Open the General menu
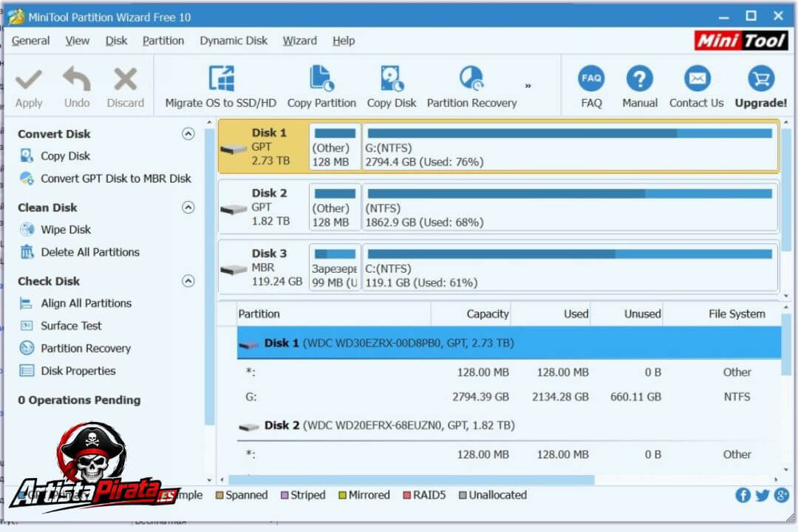The image size is (798, 532). pos(30,41)
